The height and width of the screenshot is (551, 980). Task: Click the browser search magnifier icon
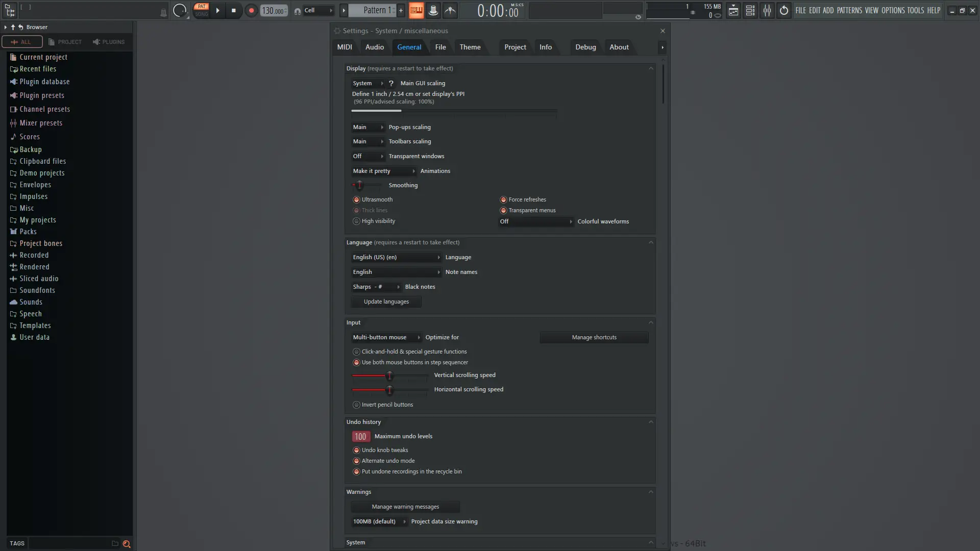click(x=127, y=544)
